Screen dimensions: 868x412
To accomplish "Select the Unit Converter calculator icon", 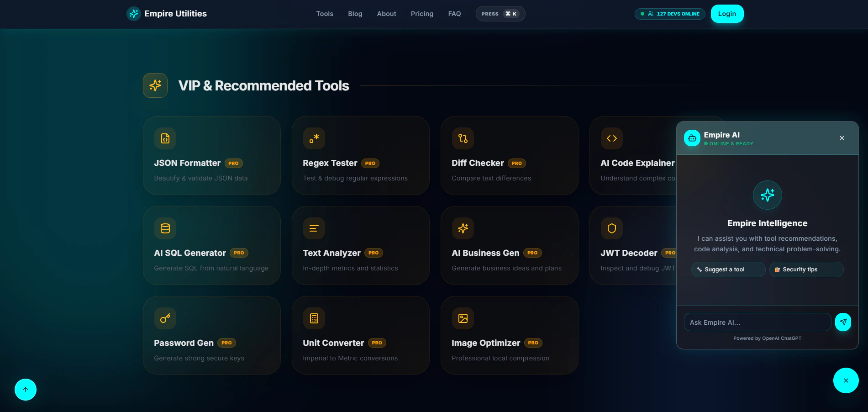I will (314, 318).
